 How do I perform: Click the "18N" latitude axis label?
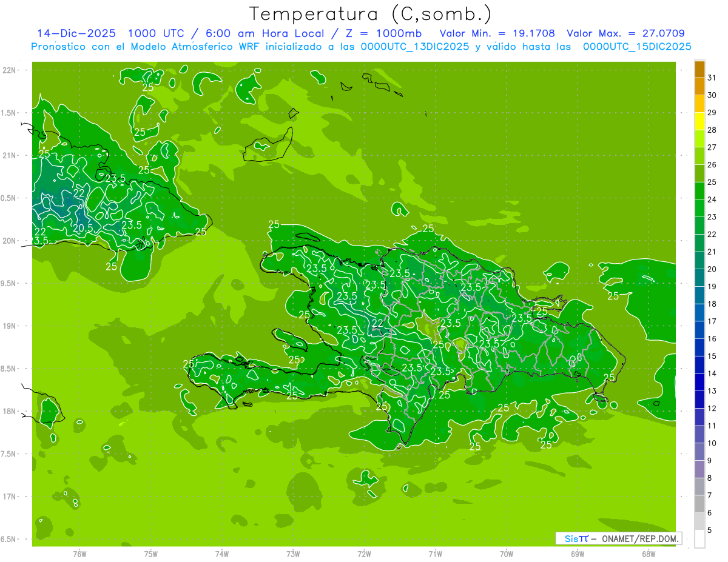tap(9, 412)
